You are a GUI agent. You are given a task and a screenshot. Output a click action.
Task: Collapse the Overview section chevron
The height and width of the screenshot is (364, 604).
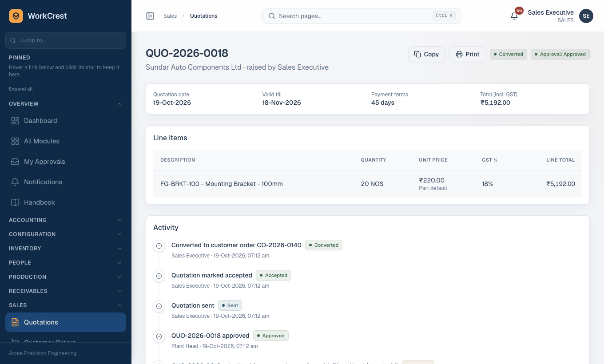pyautogui.click(x=119, y=104)
